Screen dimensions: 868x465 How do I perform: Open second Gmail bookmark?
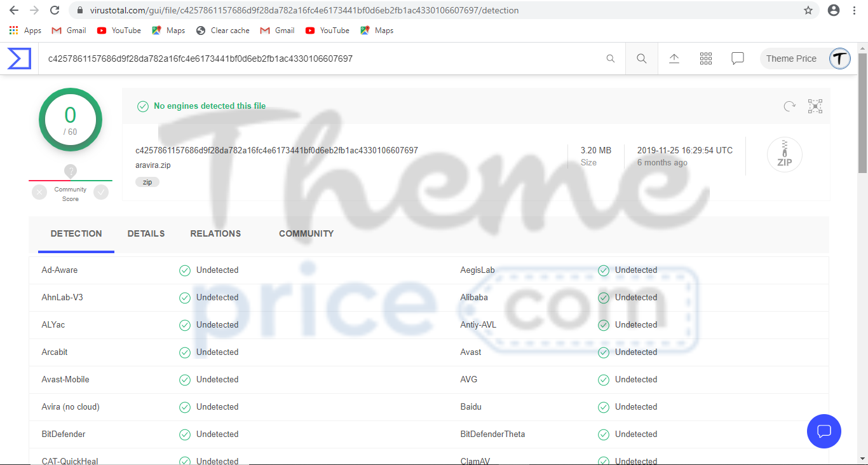tap(277, 31)
